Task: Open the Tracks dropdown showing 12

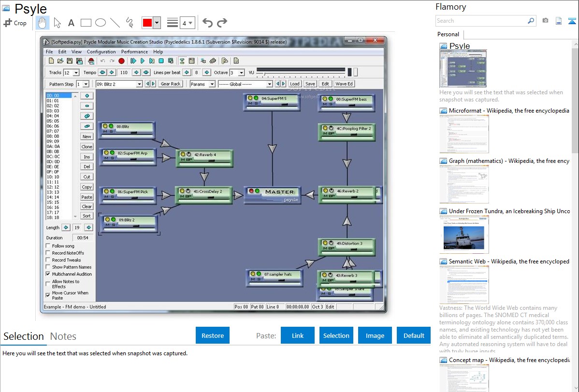Action: point(71,73)
